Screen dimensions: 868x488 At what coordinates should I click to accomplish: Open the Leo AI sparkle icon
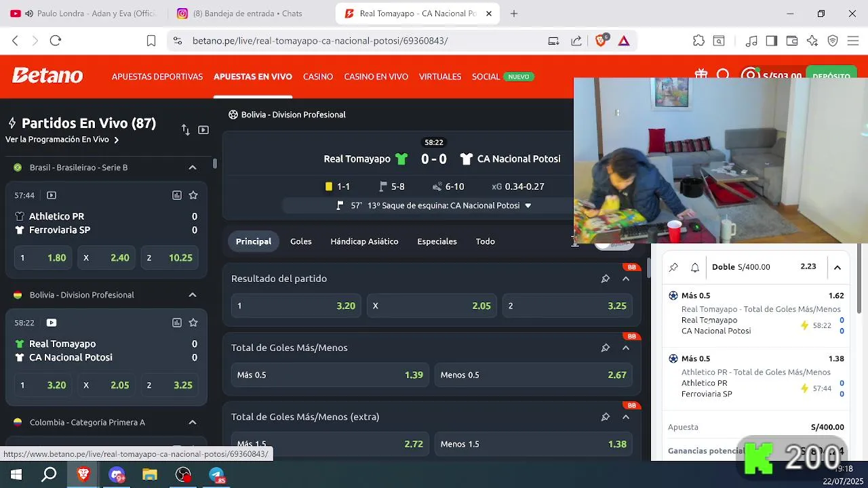tap(812, 41)
